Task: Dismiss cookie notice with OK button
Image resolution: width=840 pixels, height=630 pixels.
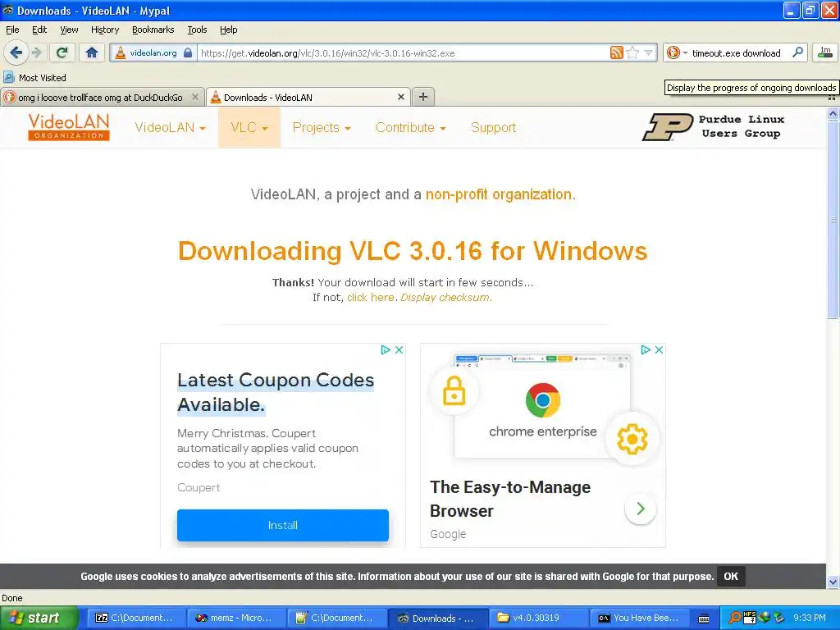Action: click(x=731, y=577)
